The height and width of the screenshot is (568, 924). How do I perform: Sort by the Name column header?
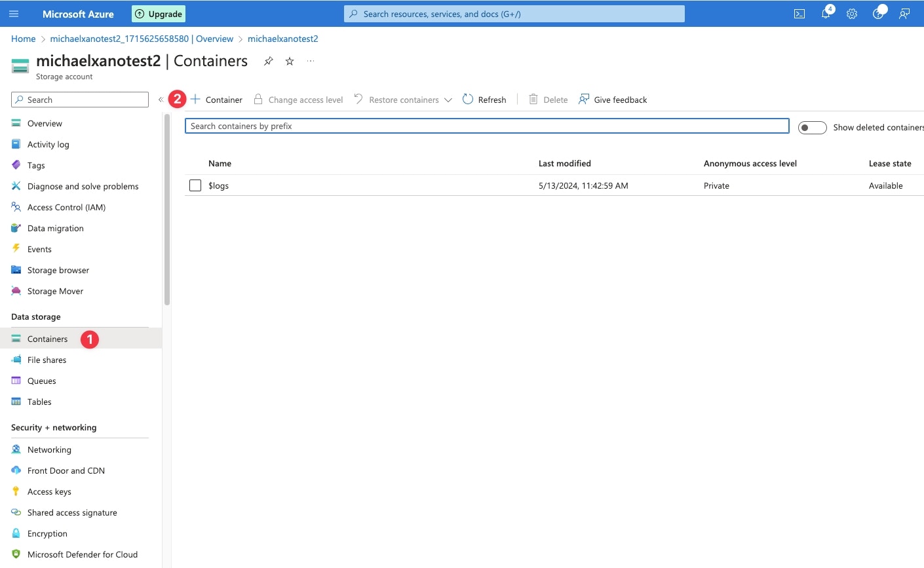pos(220,163)
